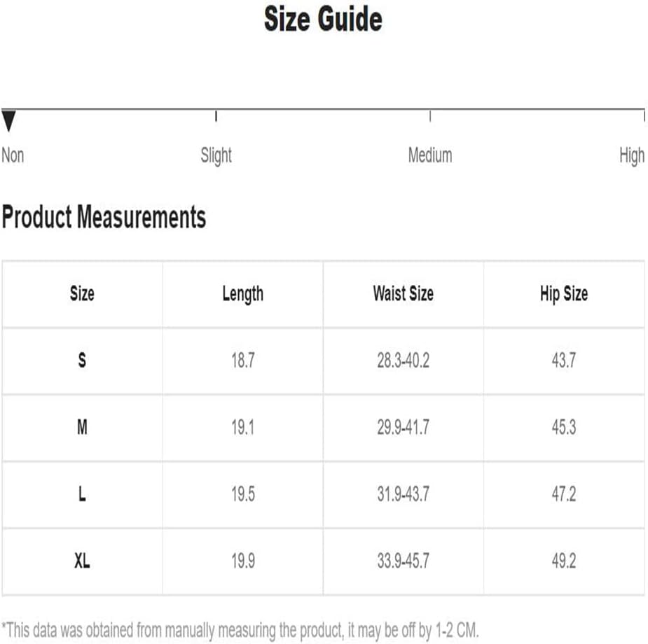Click the Size column header

click(82, 294)
